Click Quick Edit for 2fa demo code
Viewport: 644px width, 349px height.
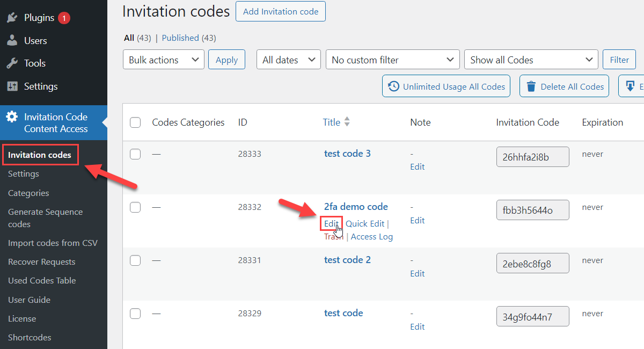click(x=365, y=223)
